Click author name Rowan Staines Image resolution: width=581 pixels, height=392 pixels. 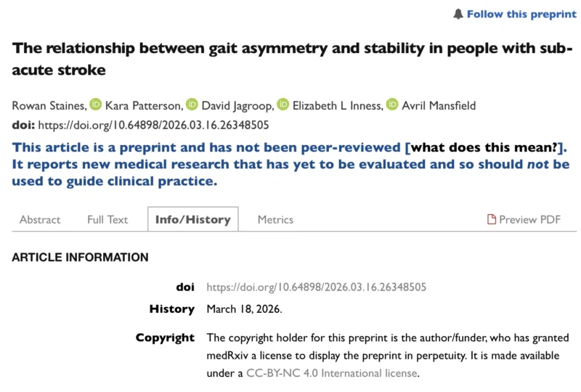(47, 106)
